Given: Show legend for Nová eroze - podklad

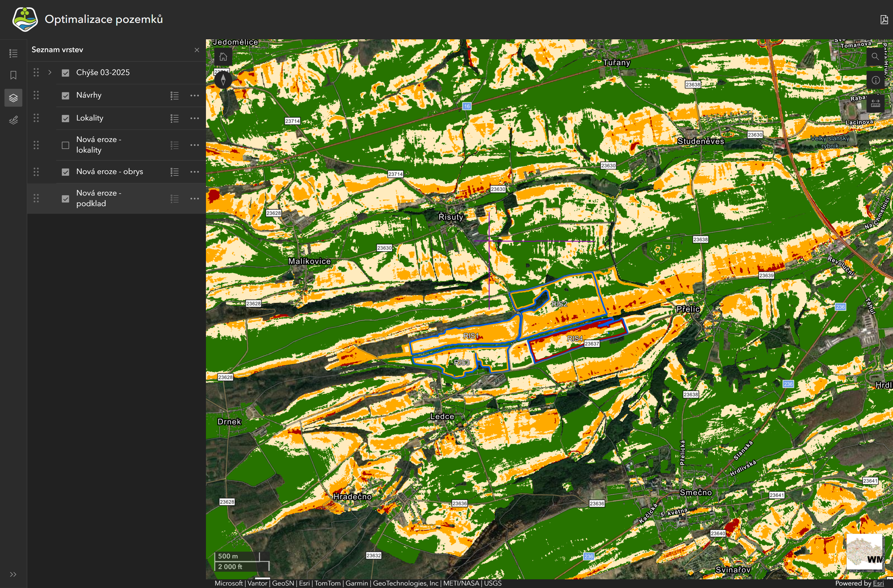Looking at the screenshot, I should coord(174,199).
